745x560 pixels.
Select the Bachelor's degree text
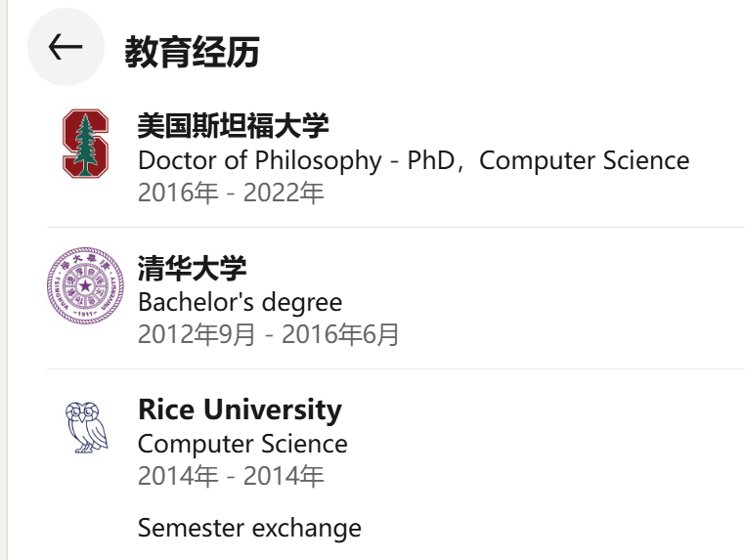pyautogui.click(x=240, y=302)
